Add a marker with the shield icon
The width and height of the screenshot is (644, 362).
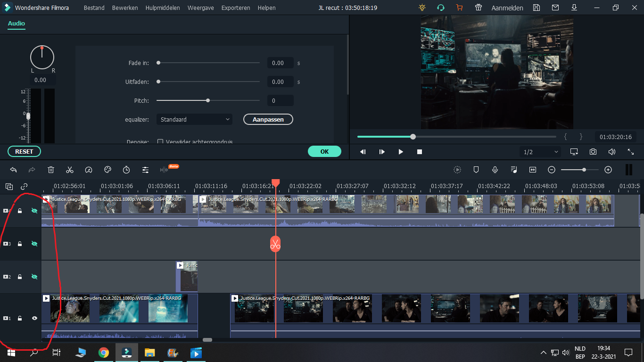tap(476, 170)
